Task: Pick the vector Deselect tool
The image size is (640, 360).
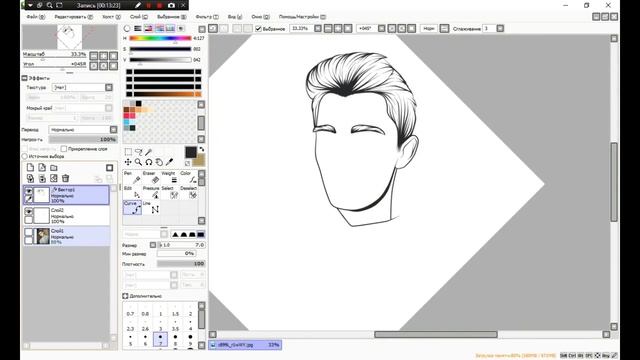Action: (x=189, y=193)
